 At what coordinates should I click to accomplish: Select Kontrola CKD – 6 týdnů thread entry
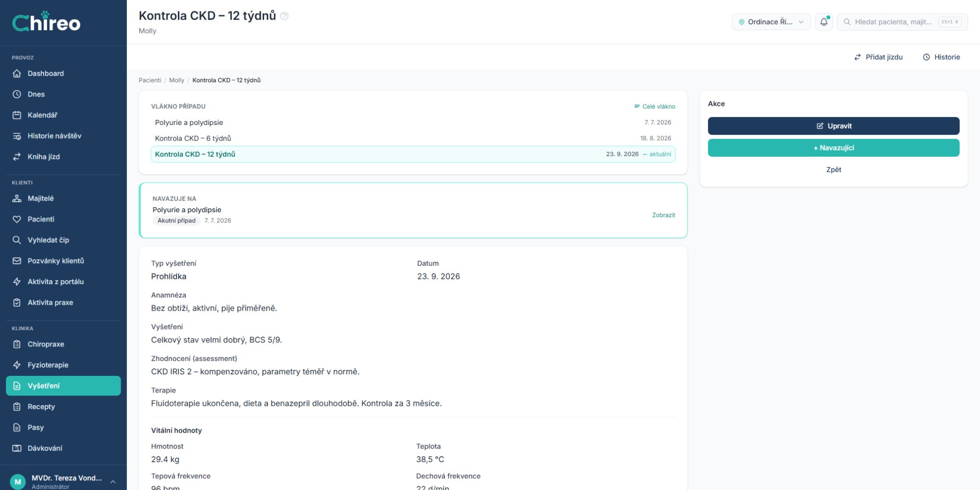click(x=413, y=138)
